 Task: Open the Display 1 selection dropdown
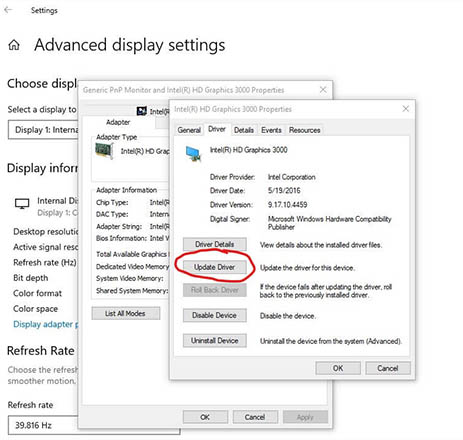coord(43,130)
